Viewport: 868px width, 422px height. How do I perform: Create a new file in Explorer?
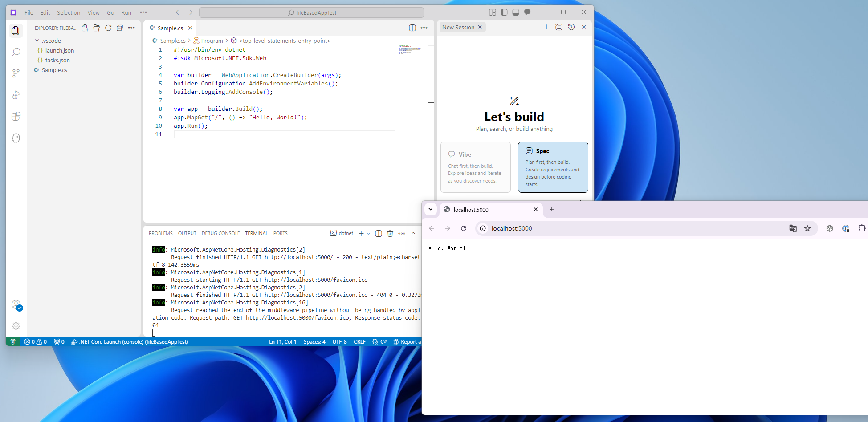tap(85, 28)
